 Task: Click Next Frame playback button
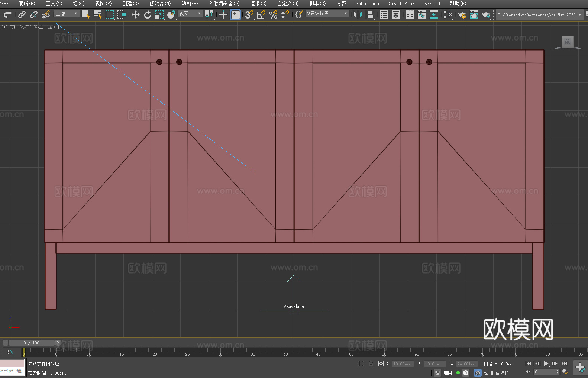tap(555, 364)
